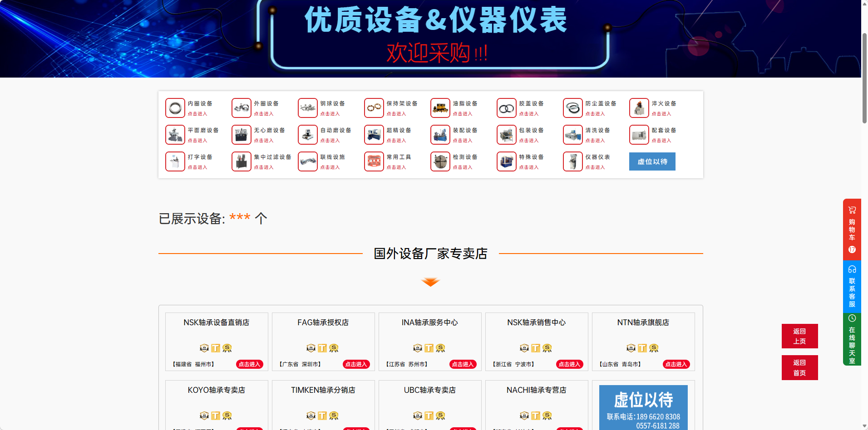The image size is (868, 430).
Task: Open the 外圈设备 text link
Action: (266, 104)
